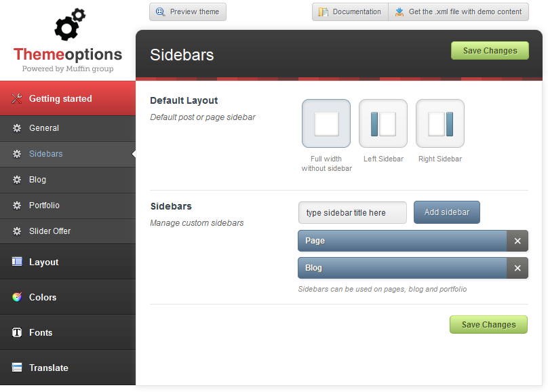
Task: Click the gear icon next to Sidebars
Action: pyautogui.click(x=17, y=154)
